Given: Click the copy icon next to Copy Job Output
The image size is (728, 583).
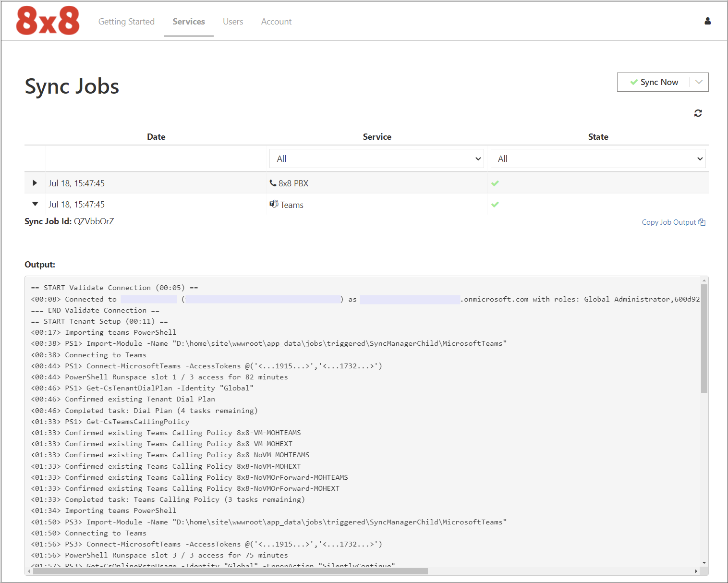Looking at the screenshot, I should pos(702,222).
